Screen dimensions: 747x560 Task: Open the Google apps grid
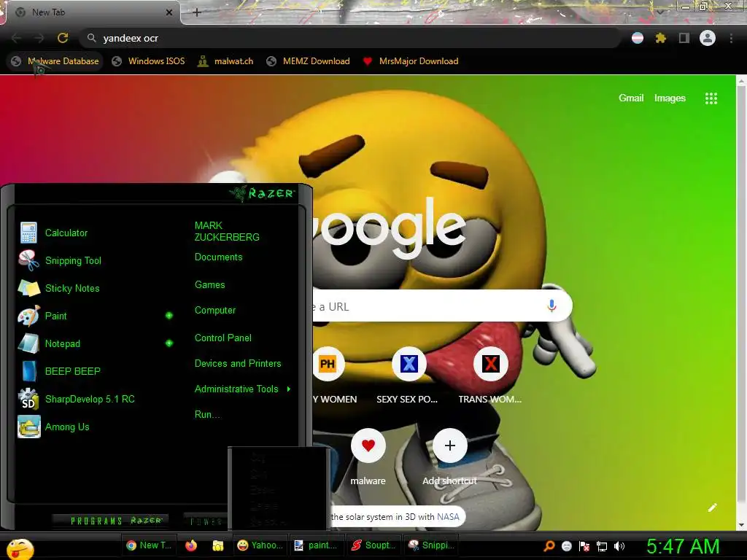(711, 98)
